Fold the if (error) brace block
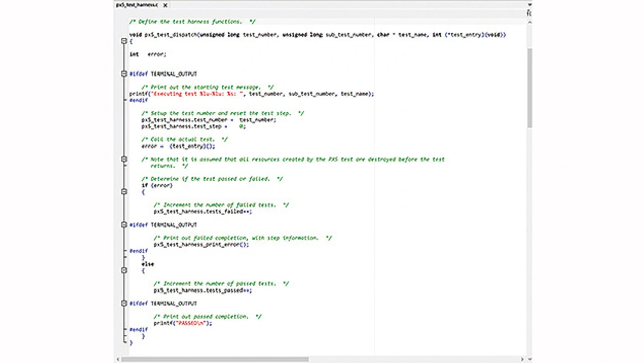Screen dimensions: 644x363 [x=124, y=192]
